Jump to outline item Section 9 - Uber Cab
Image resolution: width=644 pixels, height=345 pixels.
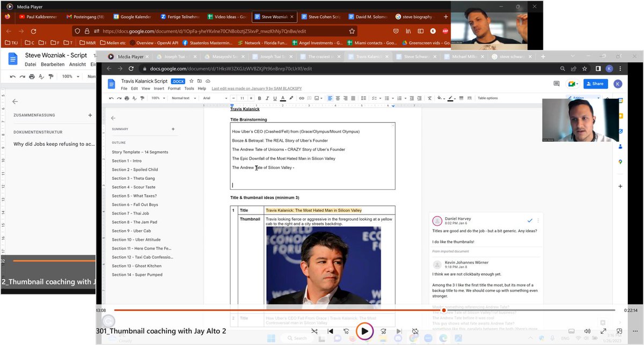131,231
